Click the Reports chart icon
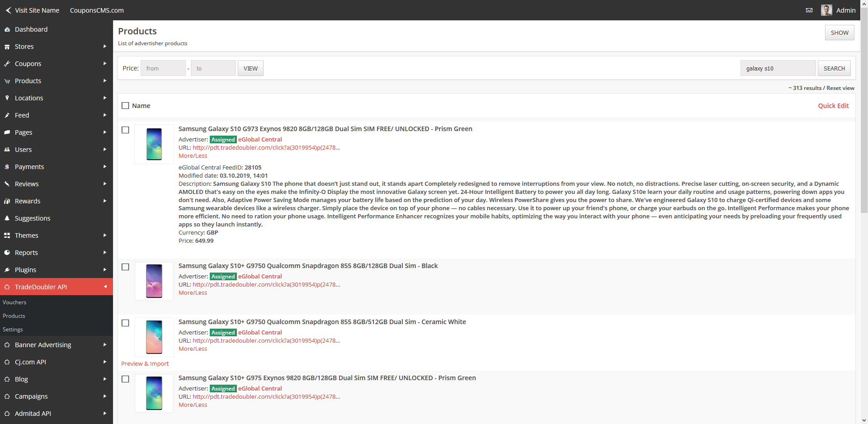Screen dimensions: 868x424 7,253
